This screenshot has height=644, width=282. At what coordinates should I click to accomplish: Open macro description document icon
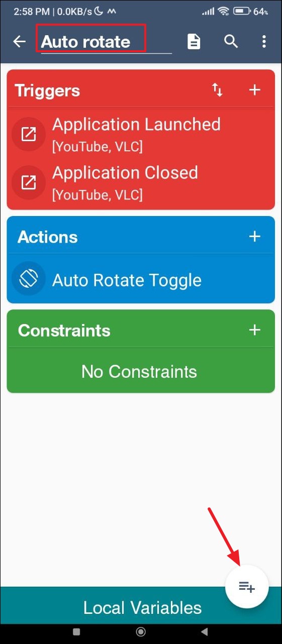pos(194,42)
